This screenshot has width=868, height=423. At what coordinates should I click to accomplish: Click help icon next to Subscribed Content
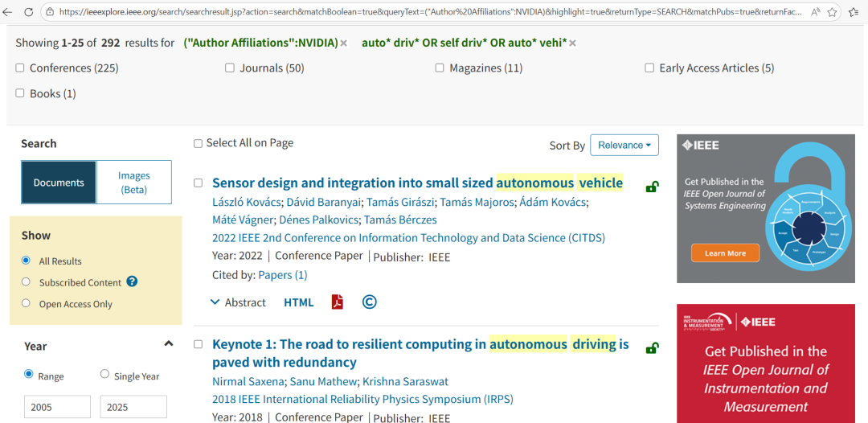pos(132,281)
